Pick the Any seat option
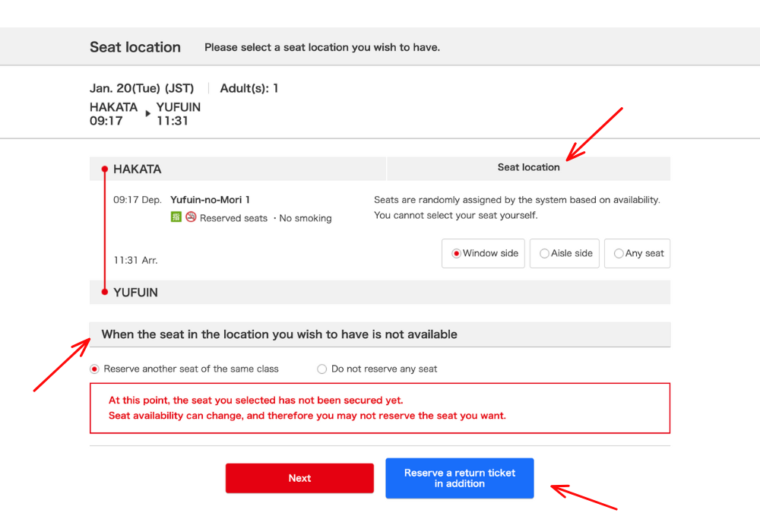Image resolution: width=760 pixels, height=532 pixels. click(x=638, y=254)
